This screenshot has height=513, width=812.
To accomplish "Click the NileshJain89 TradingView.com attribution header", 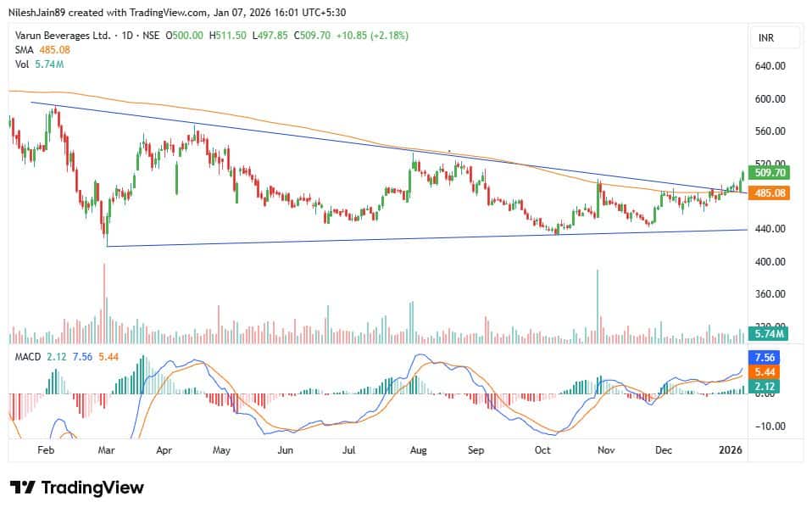I will point(177,12).
